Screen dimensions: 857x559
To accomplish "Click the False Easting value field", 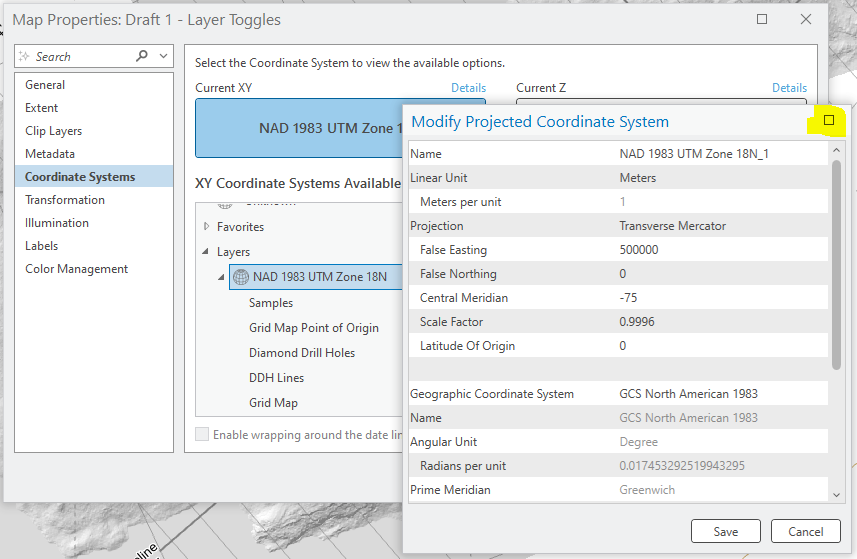I will (x=720, y=250).
